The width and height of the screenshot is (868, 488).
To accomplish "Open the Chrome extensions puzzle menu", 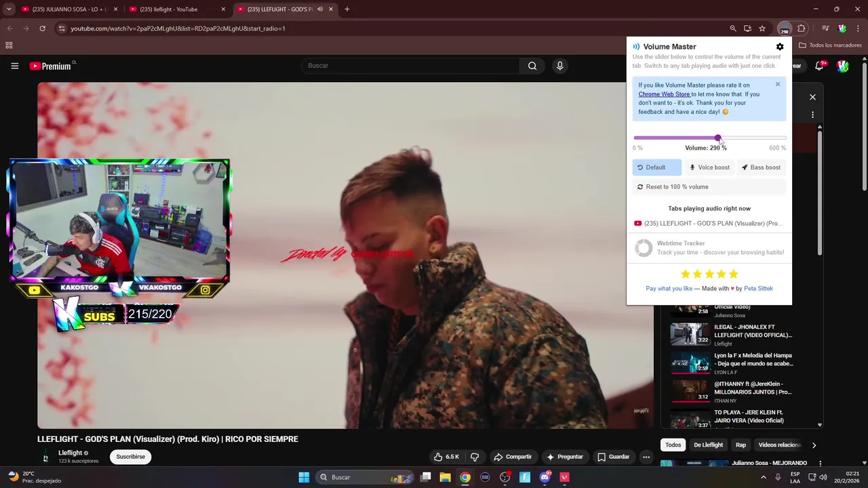I will [x=802, y=28].
